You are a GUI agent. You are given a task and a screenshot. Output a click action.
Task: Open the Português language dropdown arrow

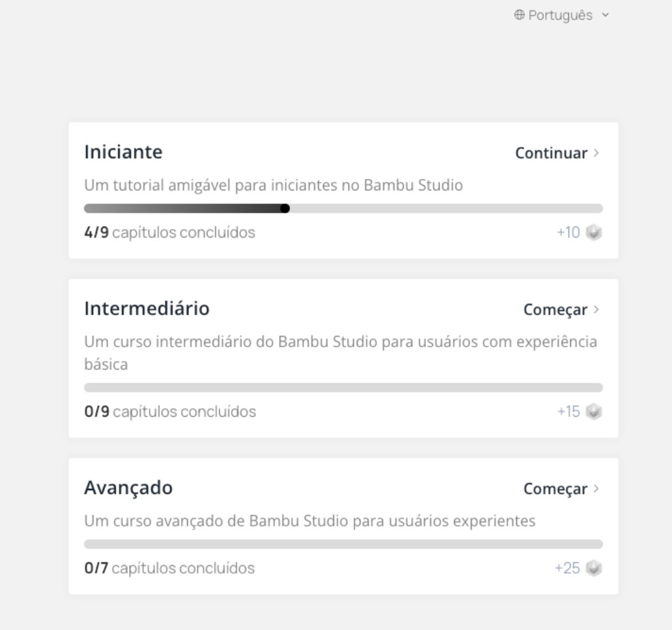(605, 15)
